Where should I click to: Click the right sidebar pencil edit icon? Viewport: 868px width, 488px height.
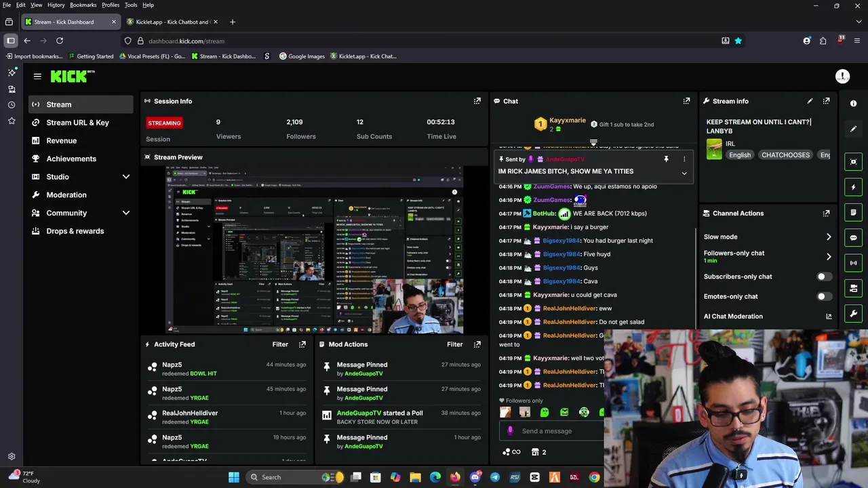(x=854, y=129)
